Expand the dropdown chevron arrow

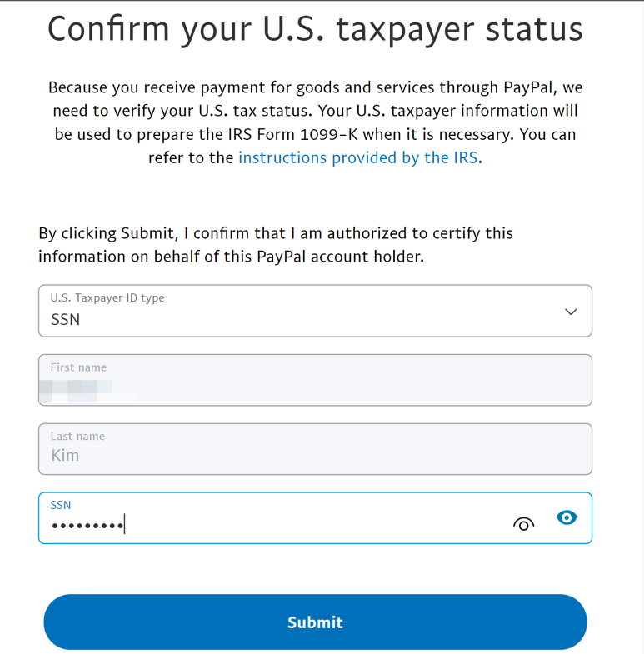pos(571,312)
